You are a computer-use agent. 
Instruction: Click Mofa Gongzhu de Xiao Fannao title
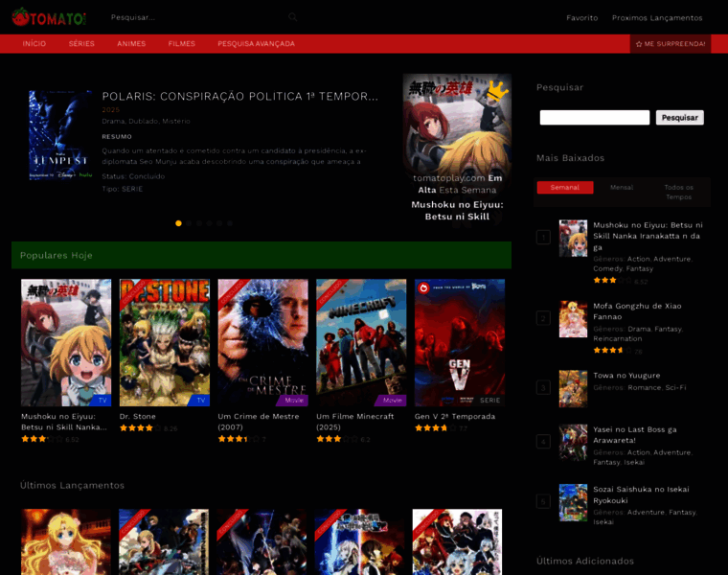tap(637, 311)
